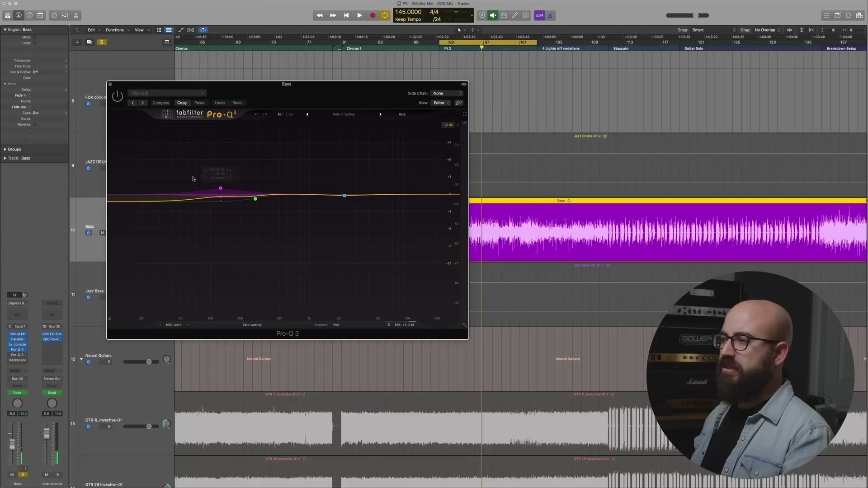Toggle Pro-Q 3 plugin power button
Viewport: 868px width, 488px height.
(x=117, y=96)
